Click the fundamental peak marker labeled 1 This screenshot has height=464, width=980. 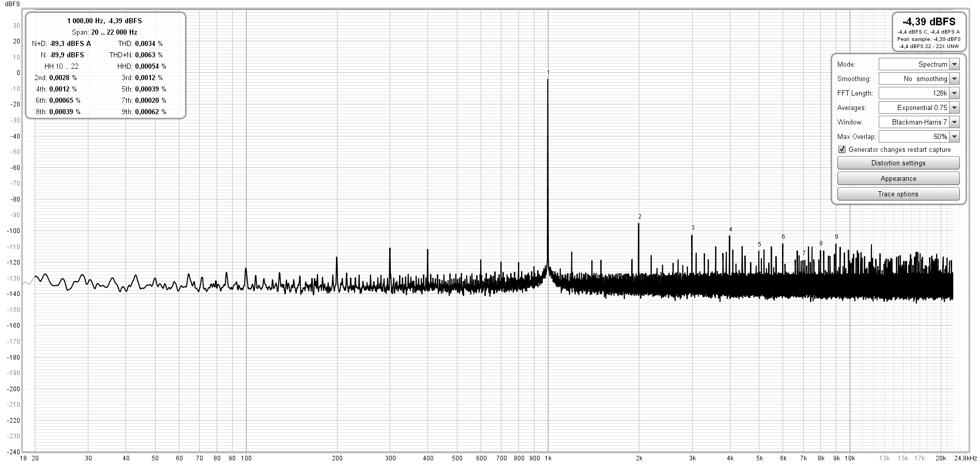click(548, 72)
